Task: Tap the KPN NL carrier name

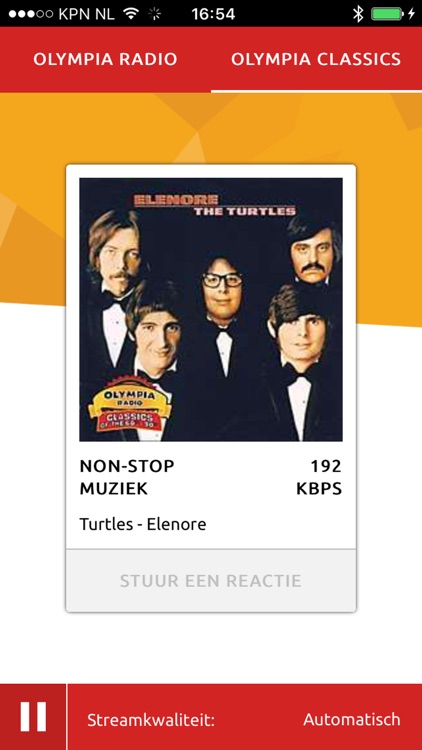Action: coord(87,13)
